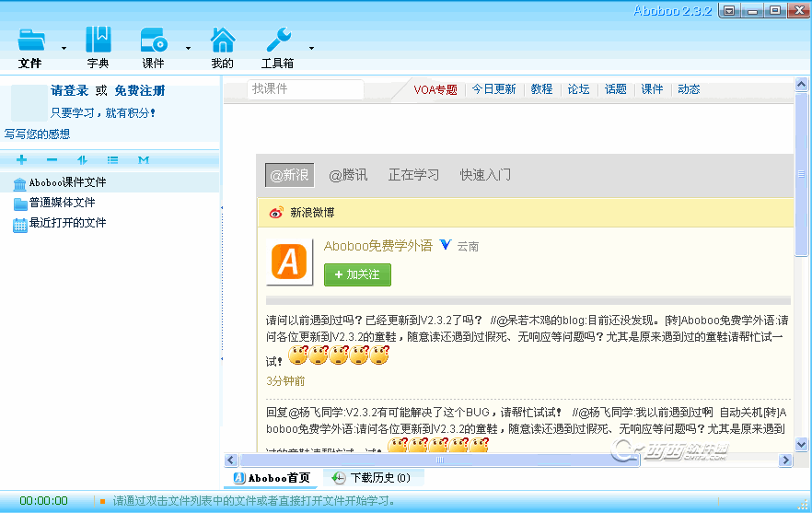Open VOA专题 link

[x=435, y=89]
